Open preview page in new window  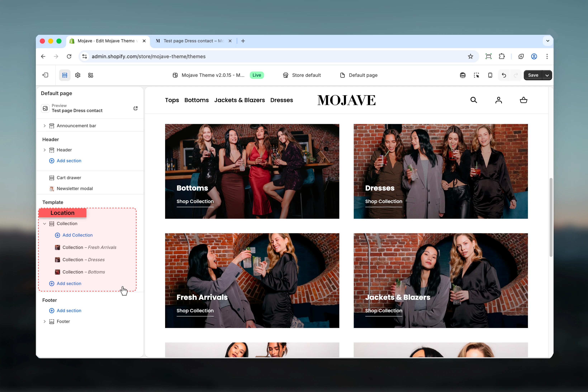[136, 108]
